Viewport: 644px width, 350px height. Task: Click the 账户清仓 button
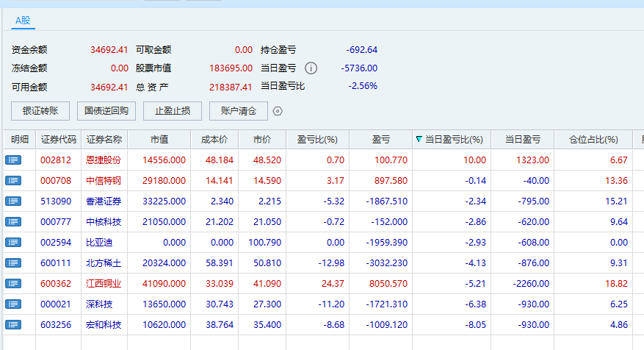point(239,111)
